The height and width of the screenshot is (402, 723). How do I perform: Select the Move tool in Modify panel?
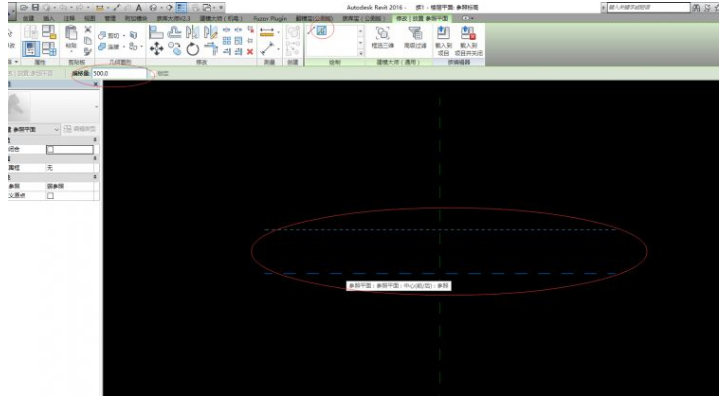(x=156, y=47)
